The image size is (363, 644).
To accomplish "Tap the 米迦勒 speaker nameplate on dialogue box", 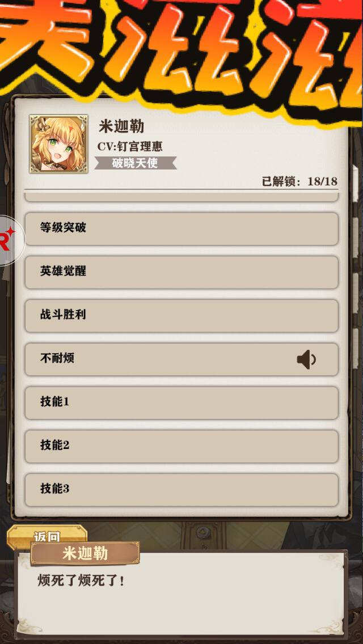I will [85, 553].
